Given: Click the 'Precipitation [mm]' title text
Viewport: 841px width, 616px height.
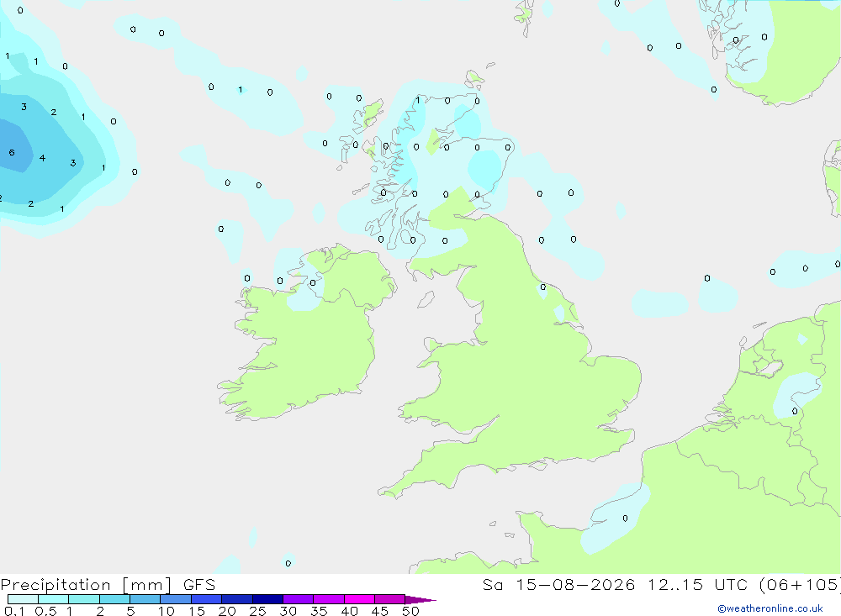Looking at the screenshot, I should click(x=87, y=585).
